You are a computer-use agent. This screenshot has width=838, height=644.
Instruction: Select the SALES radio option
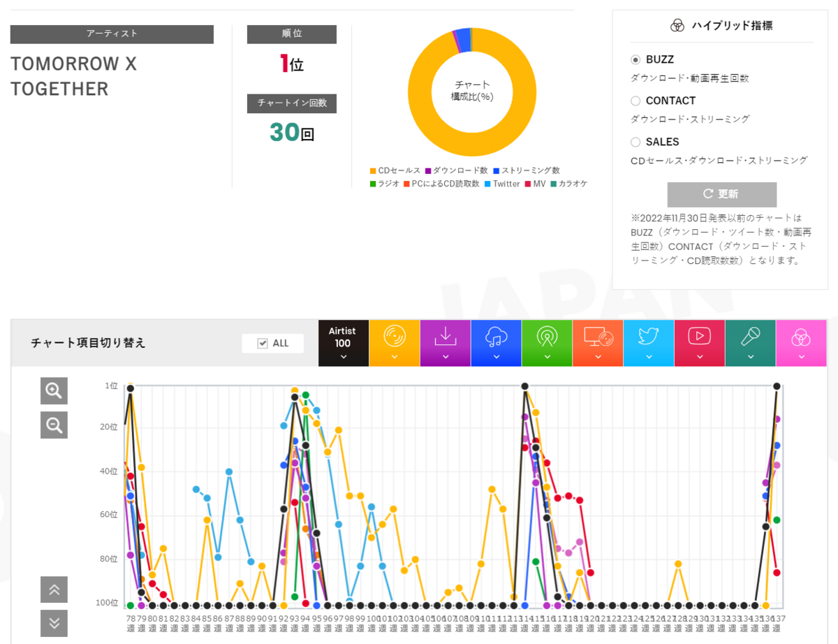[635, 142]
